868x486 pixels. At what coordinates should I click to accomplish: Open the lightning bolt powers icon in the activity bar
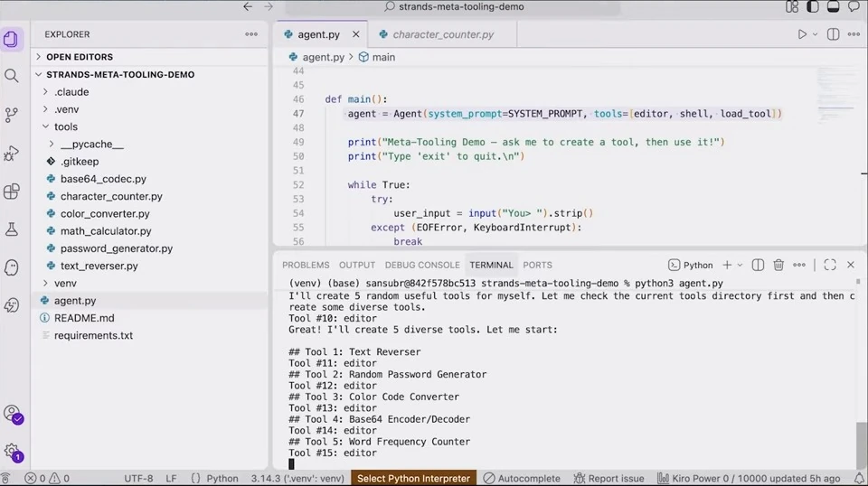tap(11, 305)
